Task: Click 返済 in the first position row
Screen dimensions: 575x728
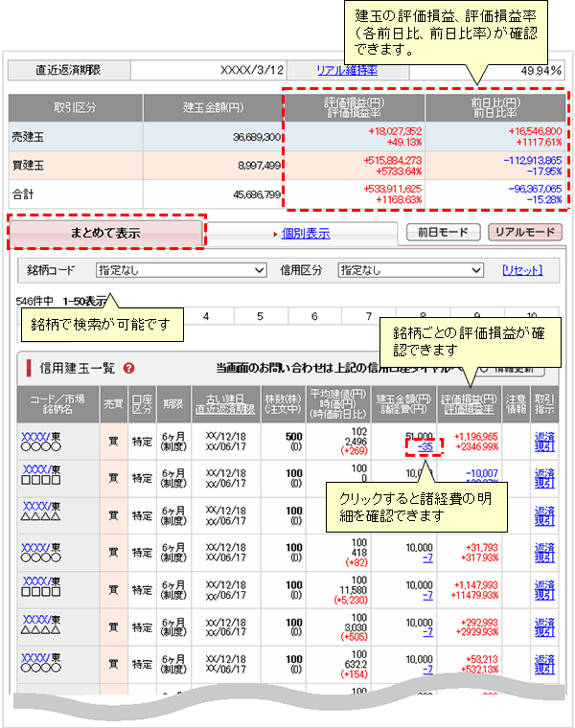Action: (544, 434)
